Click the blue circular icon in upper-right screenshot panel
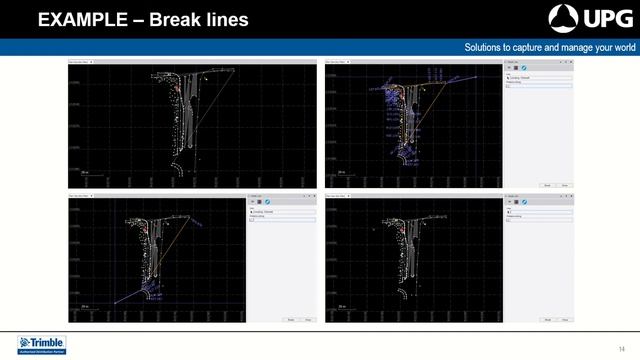 click(x=524, y=68)
